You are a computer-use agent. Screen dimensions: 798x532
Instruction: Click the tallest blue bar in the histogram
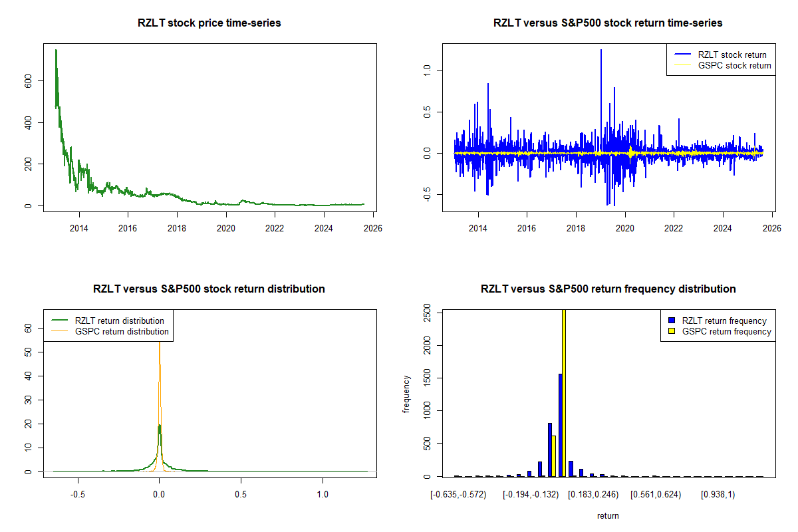pos(560,426)
